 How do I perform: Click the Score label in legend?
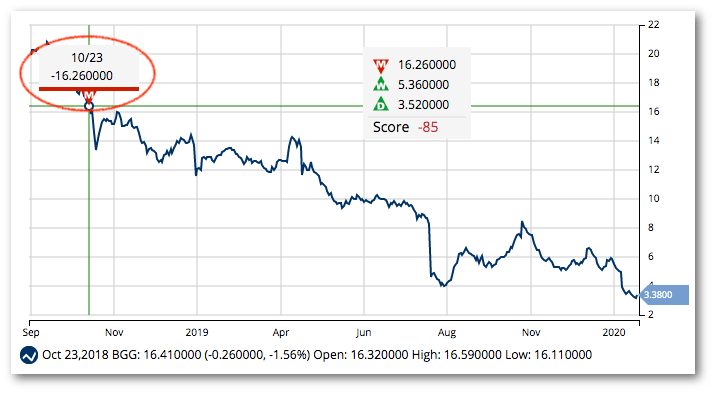pos(391,127)
